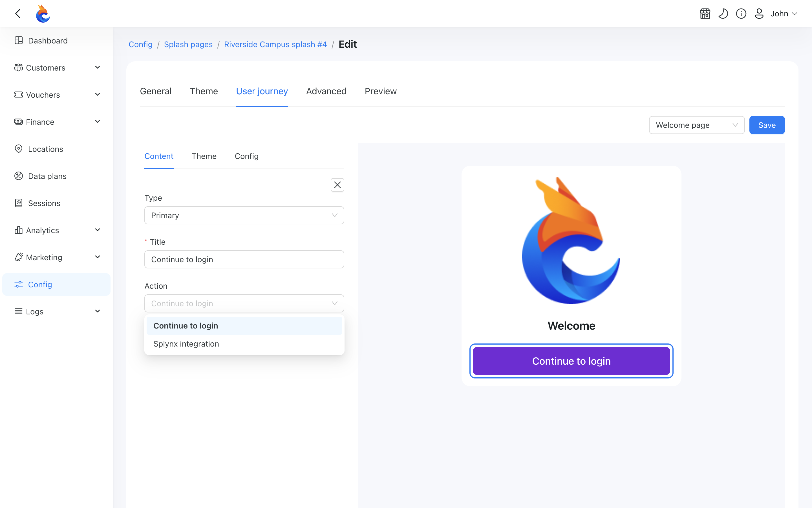Expand the Customers chevron
This screenshot has height=508, width=812.
pos(98,67)
